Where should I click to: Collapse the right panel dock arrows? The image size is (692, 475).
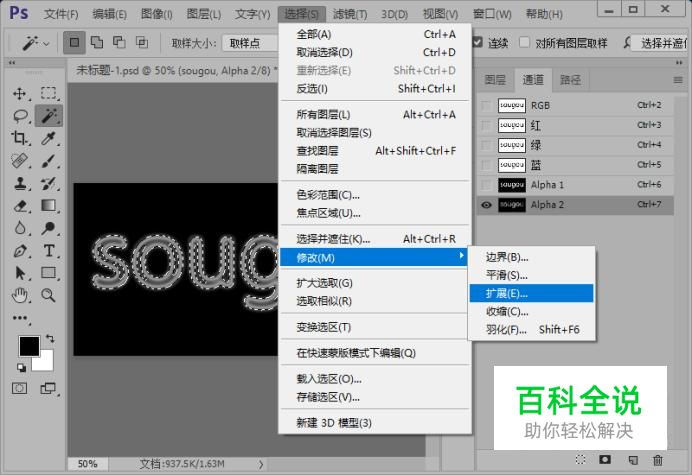(x=679, y=63)
